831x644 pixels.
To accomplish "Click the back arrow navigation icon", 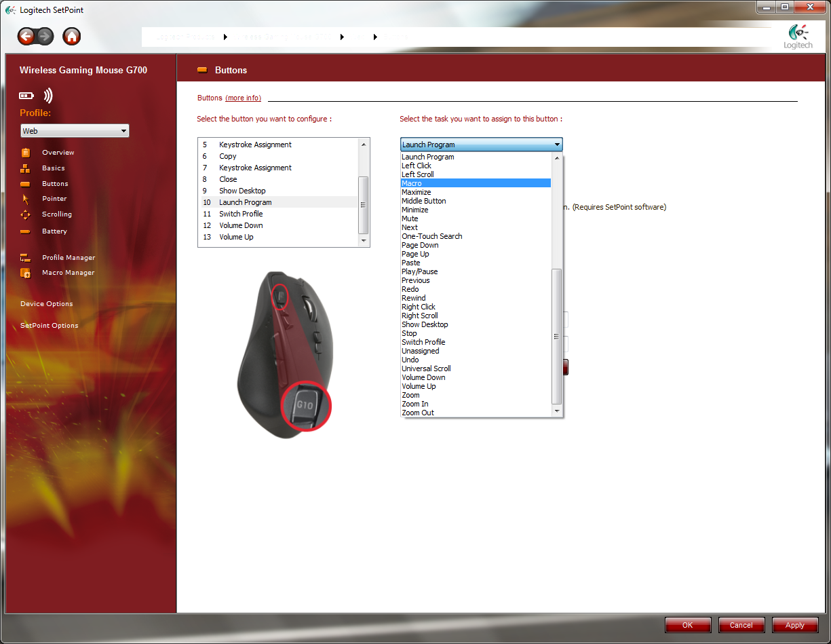I will 26,36.
